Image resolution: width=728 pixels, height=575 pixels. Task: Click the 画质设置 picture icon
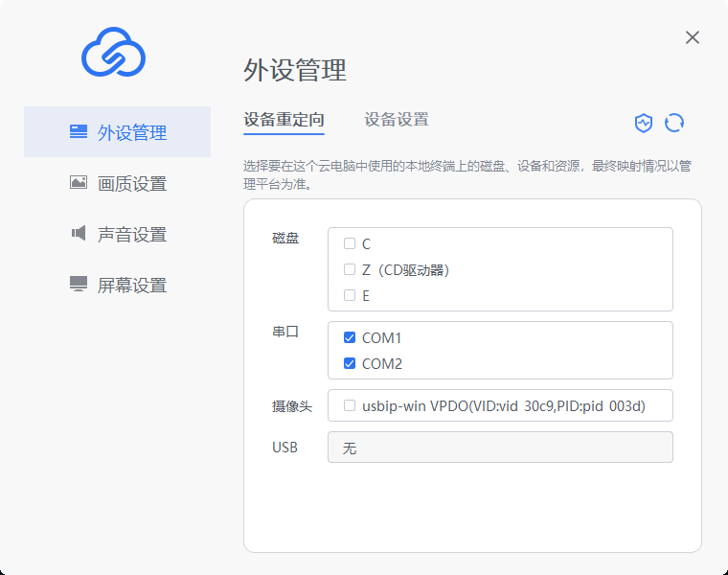pos(79,183)
